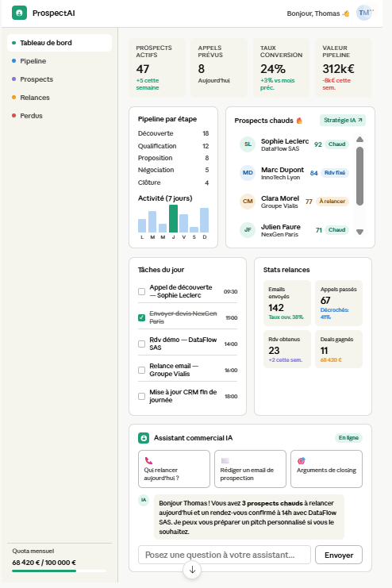Click the IA avatar beside the chat message
392x588 pixels.
click(144, 500)
